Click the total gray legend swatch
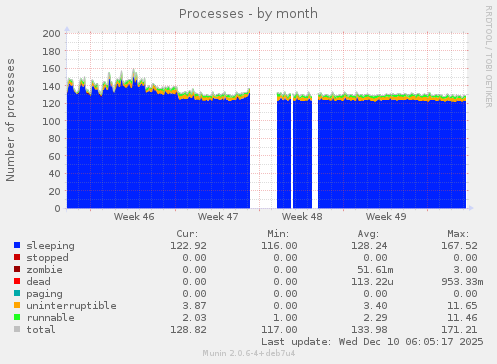The height and width of the screenshot is (364, 497). coord(17,329)
